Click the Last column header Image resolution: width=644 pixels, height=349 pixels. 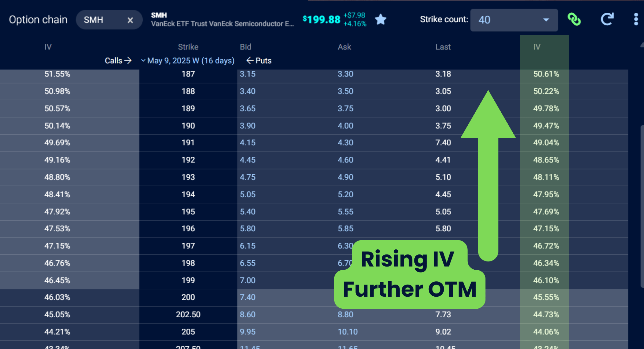tap(443, 47)
